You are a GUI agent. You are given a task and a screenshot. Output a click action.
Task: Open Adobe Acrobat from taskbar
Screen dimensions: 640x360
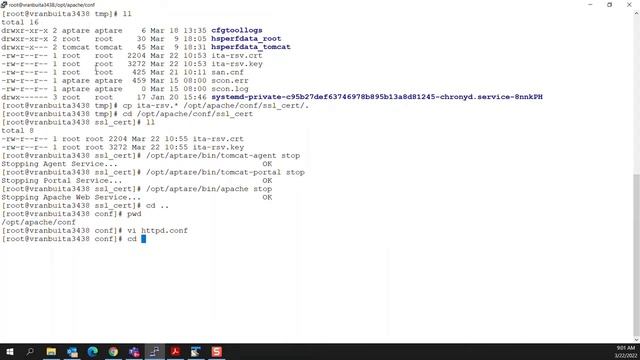[x=176, y=351]
